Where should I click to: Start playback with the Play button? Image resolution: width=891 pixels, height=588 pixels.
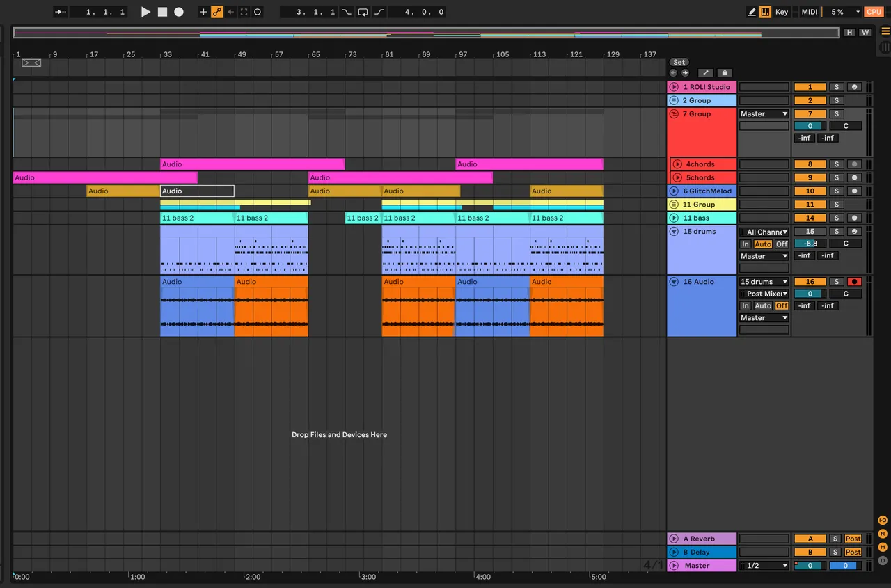[145, 12]
